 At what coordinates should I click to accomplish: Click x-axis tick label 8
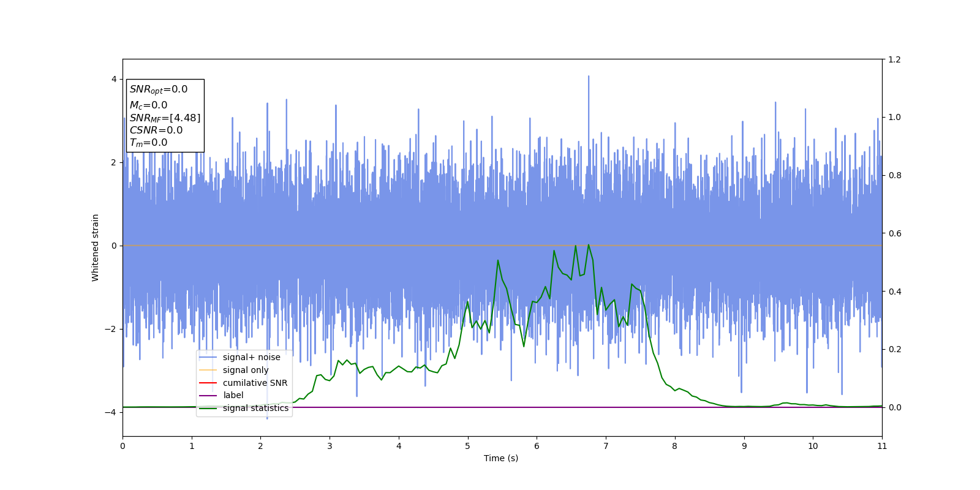[x=675, y=446]
